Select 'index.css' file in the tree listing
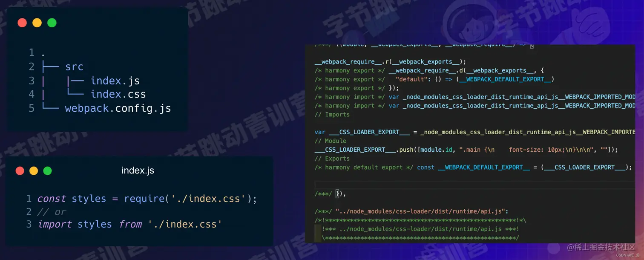Image resolution: width=644 pixels, height=260 pixels. point(118,94)
